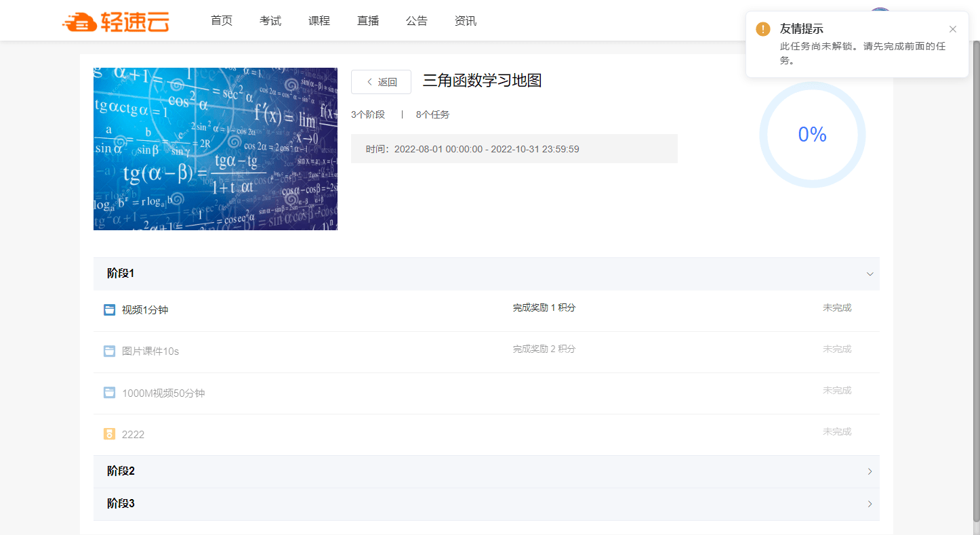The image size is (980, 535).
Task: Click the 0% progress circle
Action: (812, 135)
